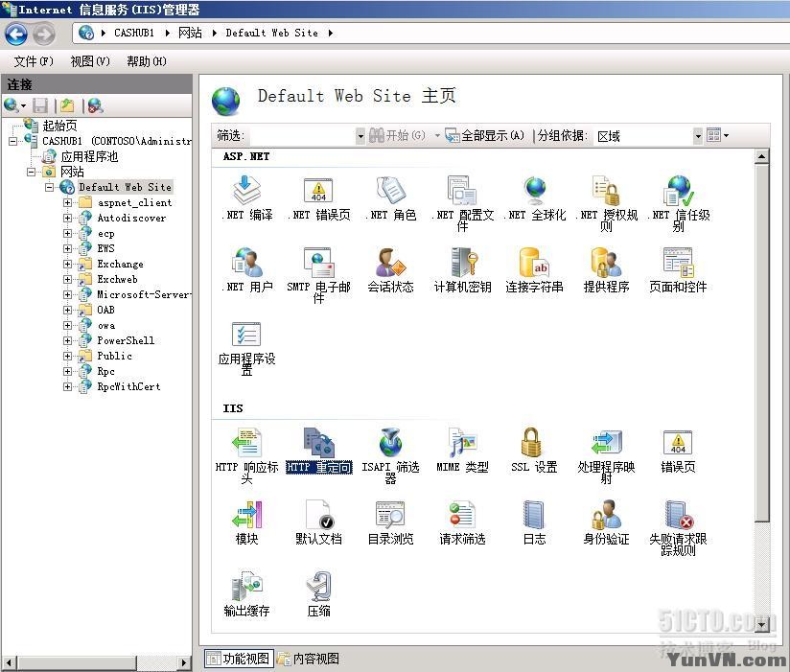Select the HTTP 重定向 icon

pos(318,451)
